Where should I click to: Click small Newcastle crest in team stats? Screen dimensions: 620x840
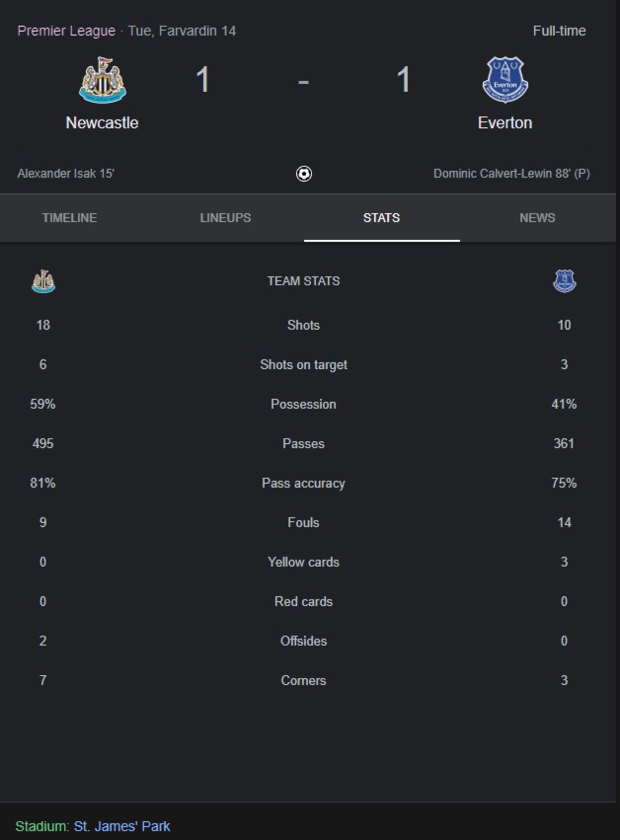(x=43, y=281)
